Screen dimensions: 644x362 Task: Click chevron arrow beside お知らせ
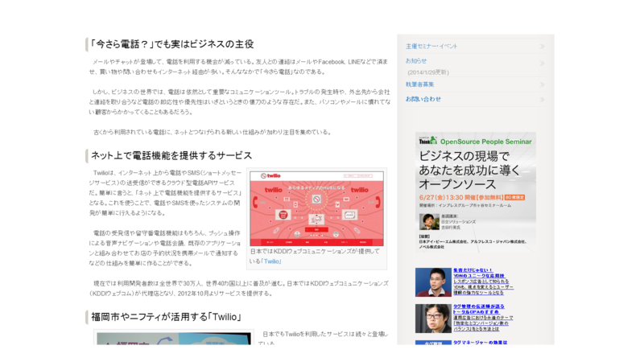(542, 64)
